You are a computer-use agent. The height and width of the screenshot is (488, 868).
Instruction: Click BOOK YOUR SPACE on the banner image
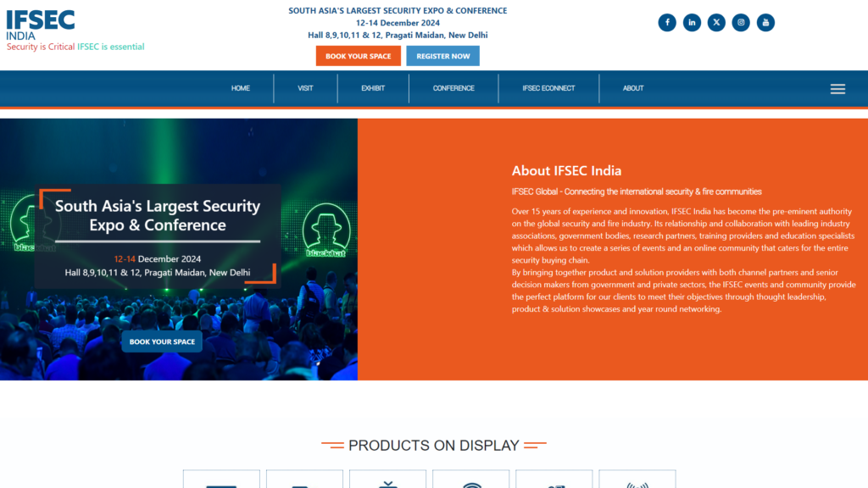pos(162,342)
